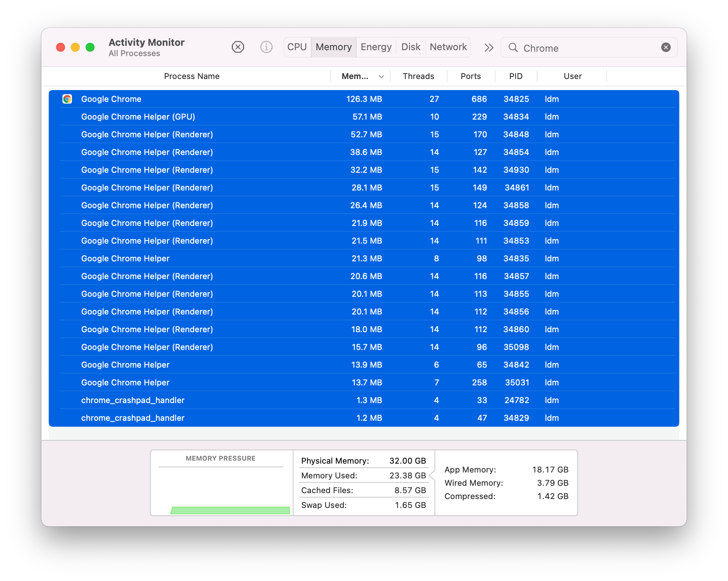The width and height of the screenshot is (728, 581).
Task: Select the Google Chrome process row
Action: click(364, 99)
